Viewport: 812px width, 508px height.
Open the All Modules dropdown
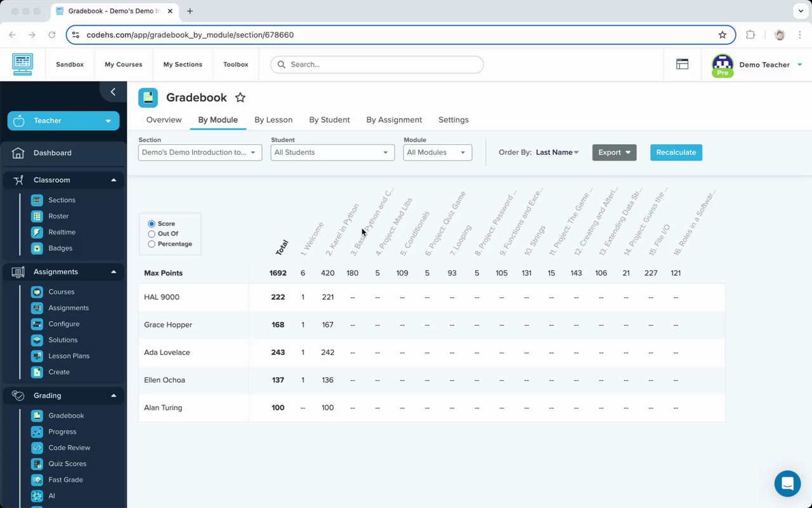[438, 152]
